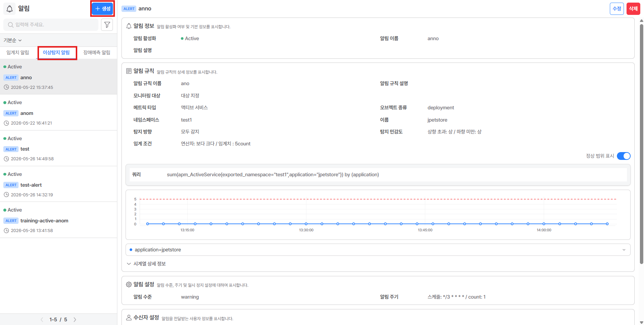This screenshot has width=644, height=325.
Task: Click the 생성 create button
Action: click(103, 9)
